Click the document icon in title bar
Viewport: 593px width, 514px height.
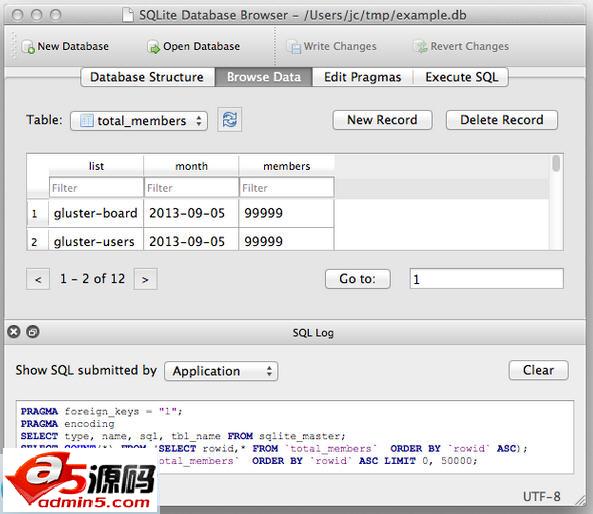[x=128, y=15]
